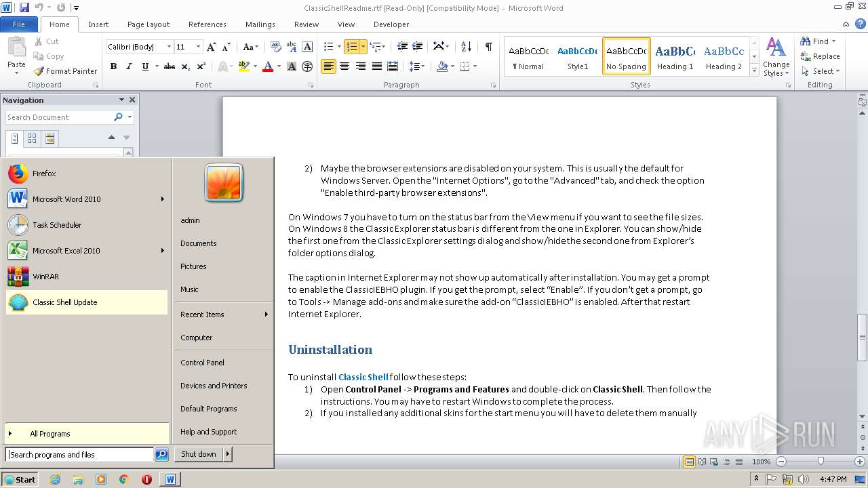Expand the Shut down options arrow
868x488 pixels.
[228, 454]
